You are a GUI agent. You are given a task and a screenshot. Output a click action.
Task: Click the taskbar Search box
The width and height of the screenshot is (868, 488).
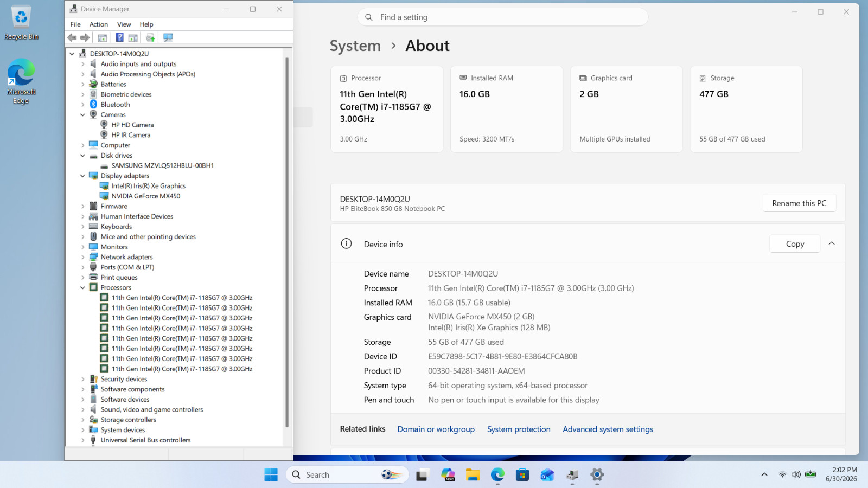click(347, 475)
